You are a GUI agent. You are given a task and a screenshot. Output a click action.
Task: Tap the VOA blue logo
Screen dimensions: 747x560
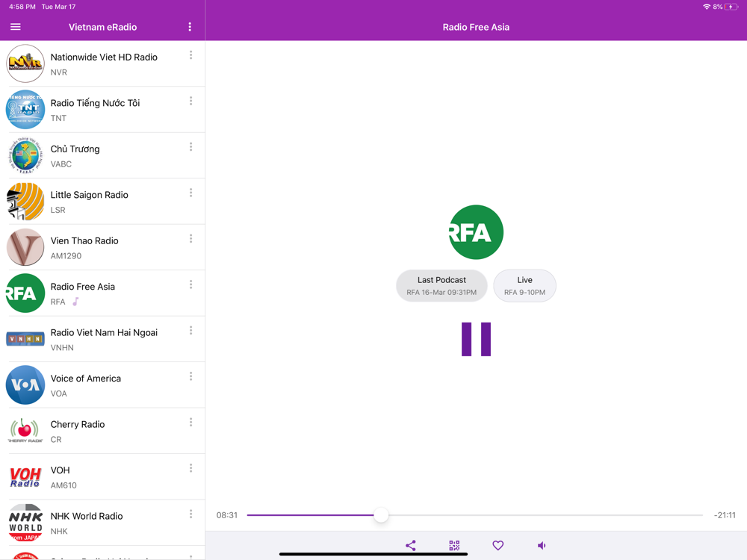pos(25,385)
